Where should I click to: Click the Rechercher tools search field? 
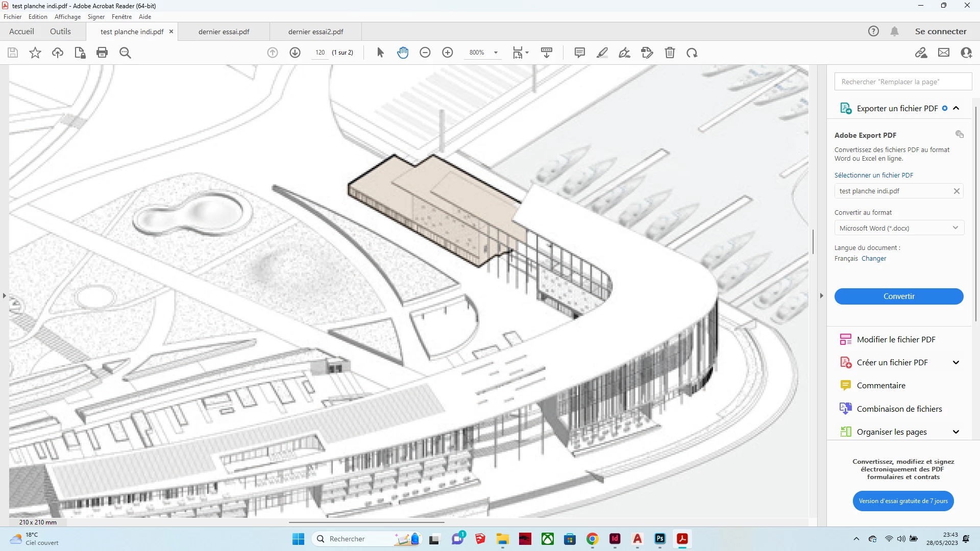(902, 82)
